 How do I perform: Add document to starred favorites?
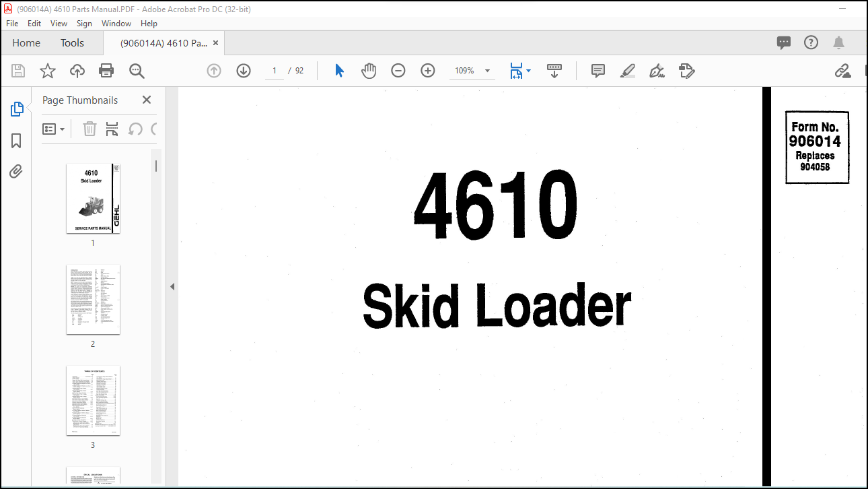tap(48, 71)
